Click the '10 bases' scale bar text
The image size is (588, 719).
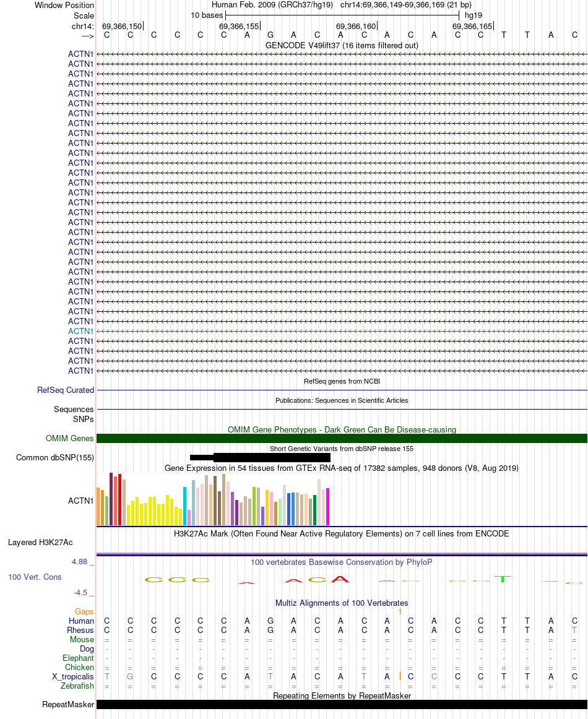pos(206,15)
